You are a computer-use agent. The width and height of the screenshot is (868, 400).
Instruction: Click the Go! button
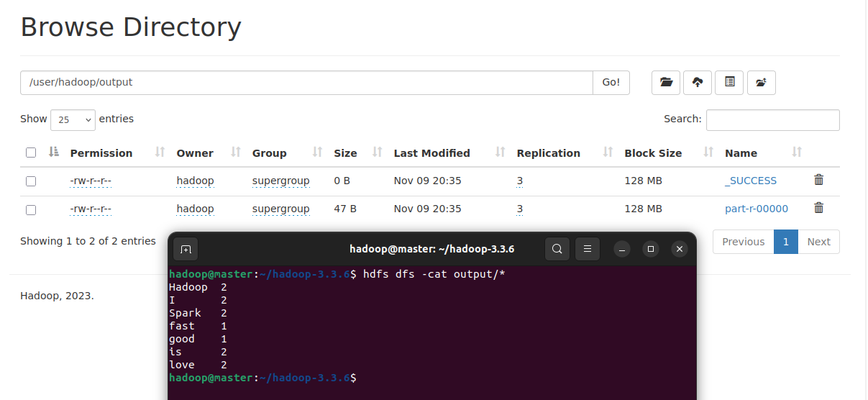click(611, 83)
